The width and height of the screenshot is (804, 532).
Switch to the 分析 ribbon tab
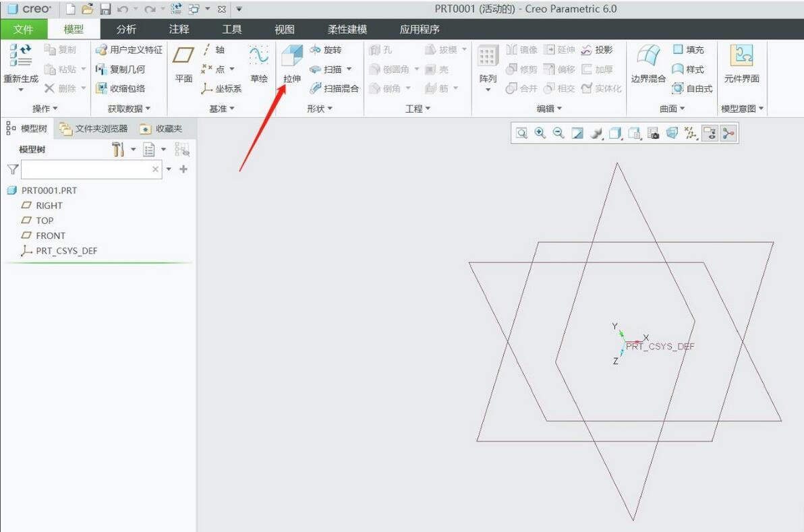pos(126,29)
